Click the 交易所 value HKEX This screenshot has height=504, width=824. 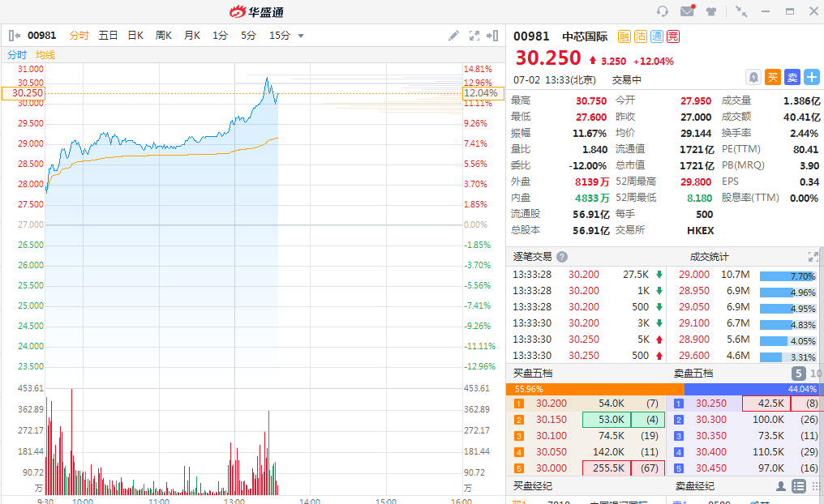click(x=701, y=230)
